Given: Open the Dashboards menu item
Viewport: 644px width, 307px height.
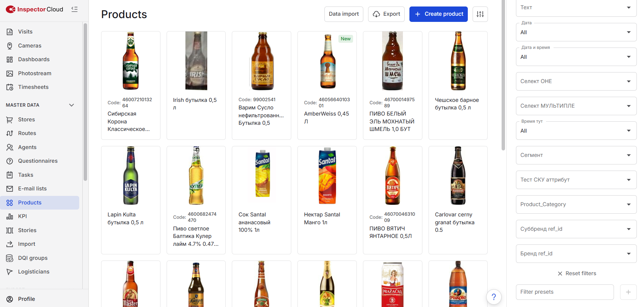Looking at the screenshot, I should click(33, 59).
